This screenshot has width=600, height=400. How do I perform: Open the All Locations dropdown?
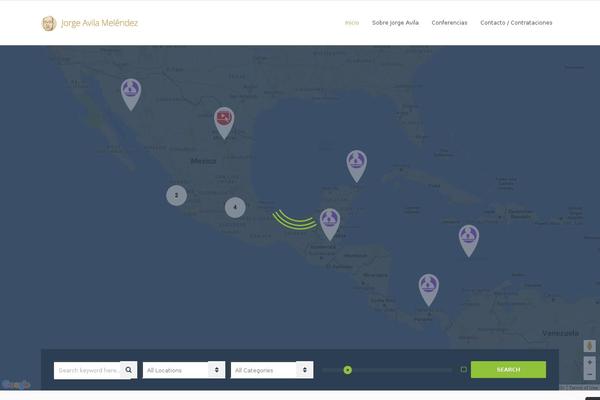click(184, 370)
